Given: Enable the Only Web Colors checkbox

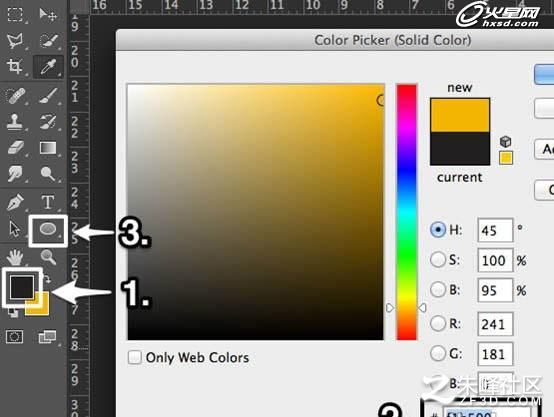Looking at the screenshot, I should [135, 357].
